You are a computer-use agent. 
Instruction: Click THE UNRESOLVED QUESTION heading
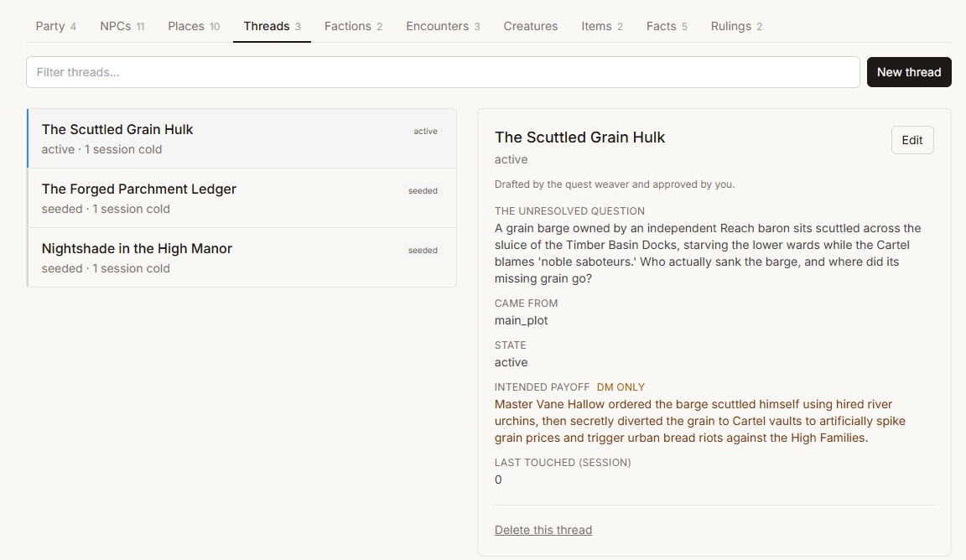(569, 211)
